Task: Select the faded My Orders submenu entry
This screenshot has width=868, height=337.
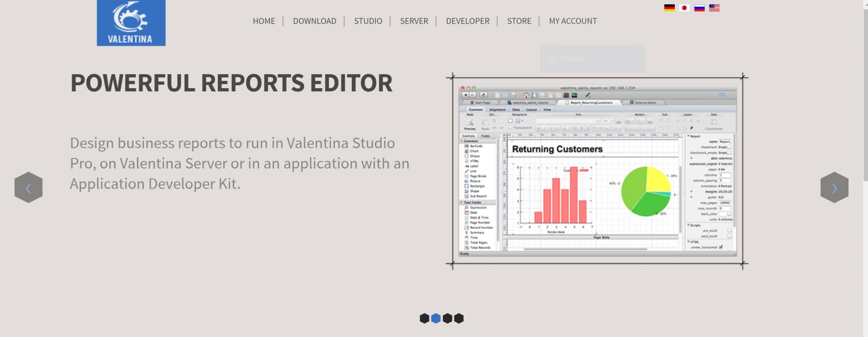Action: click(x=592, y=58)
